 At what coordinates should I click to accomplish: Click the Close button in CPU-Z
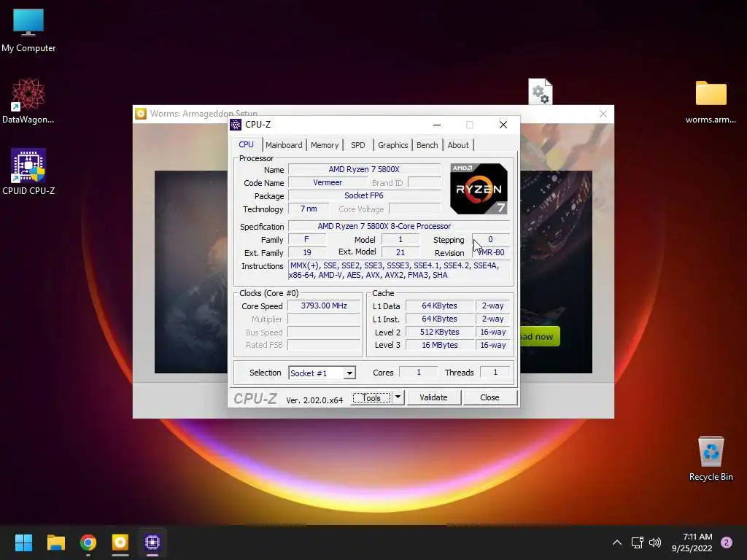(489, 397)
